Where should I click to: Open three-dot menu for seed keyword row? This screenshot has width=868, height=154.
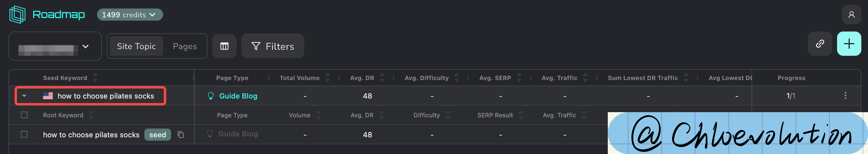coord(845,96)
